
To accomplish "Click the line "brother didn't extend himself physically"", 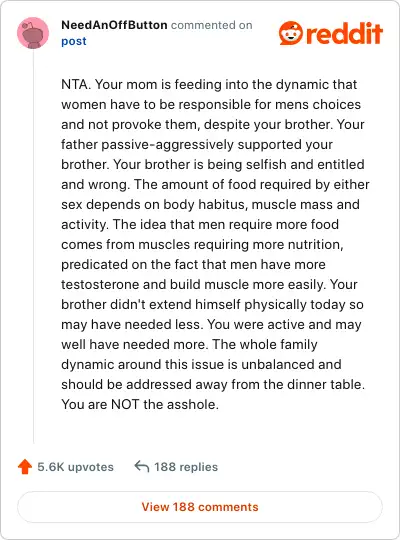I will (x=212, y=304).
